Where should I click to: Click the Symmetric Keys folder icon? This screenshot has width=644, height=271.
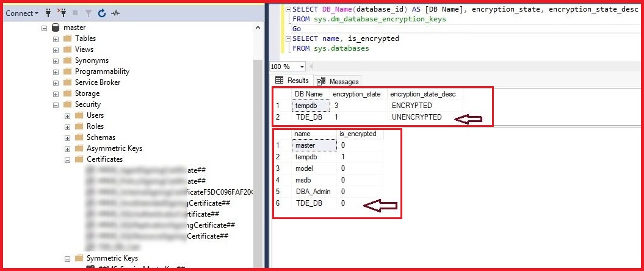[x=79, y=258]
